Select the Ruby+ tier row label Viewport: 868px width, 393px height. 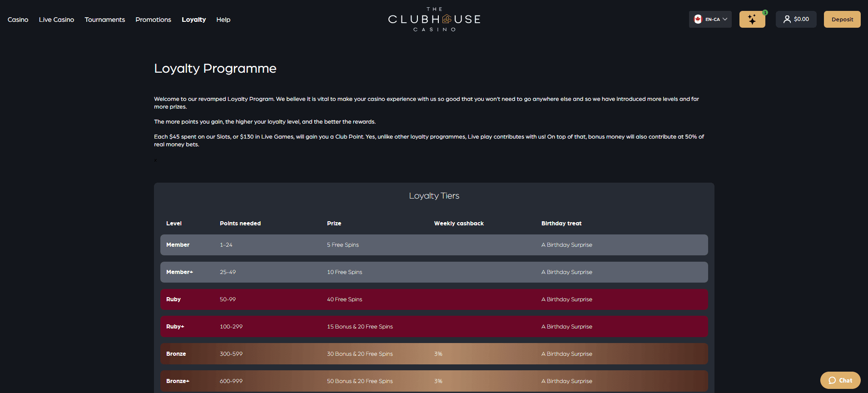[175, 326]
